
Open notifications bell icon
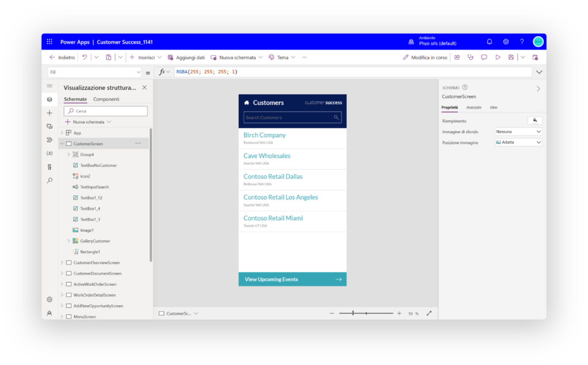(489, 42)
